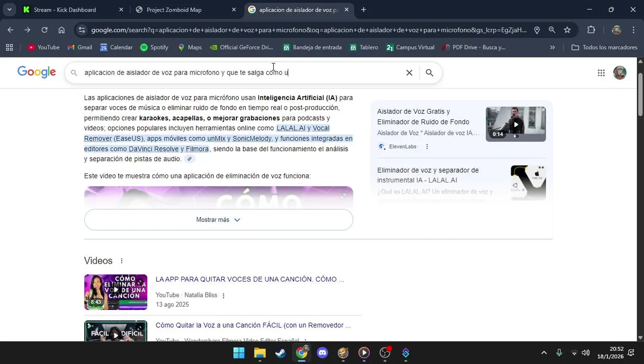Open Discord from taskbar
The height and width of the screenshot is (364, 644).
[322, 353]
